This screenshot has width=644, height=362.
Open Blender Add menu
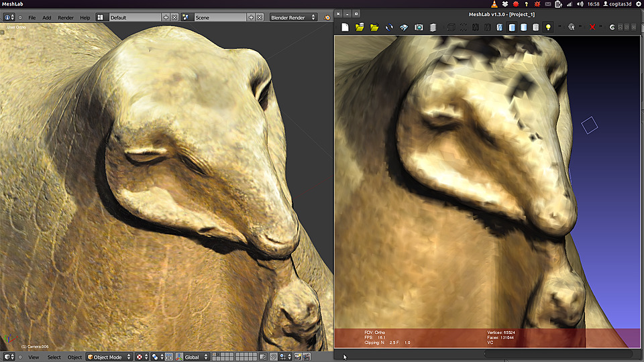pos(47,17)
